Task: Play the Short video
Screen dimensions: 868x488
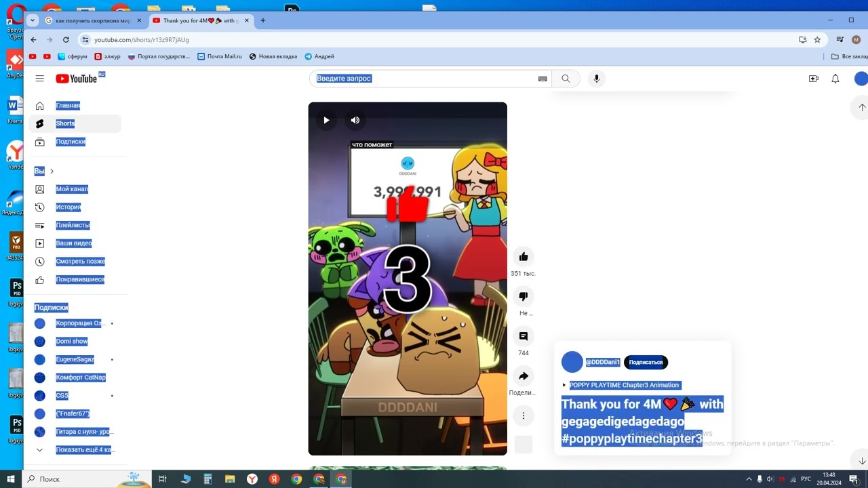Action: tap(326, 121)
